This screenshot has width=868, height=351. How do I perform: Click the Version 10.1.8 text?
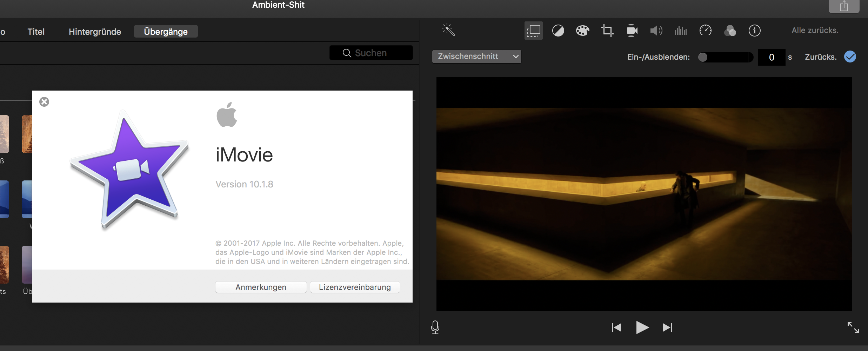pyautogui.click(x=244, y=184)
